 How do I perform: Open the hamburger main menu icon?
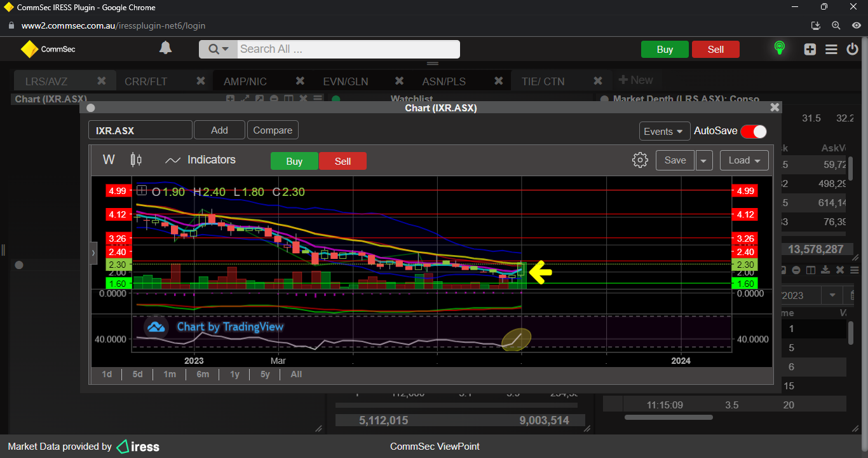831,49
